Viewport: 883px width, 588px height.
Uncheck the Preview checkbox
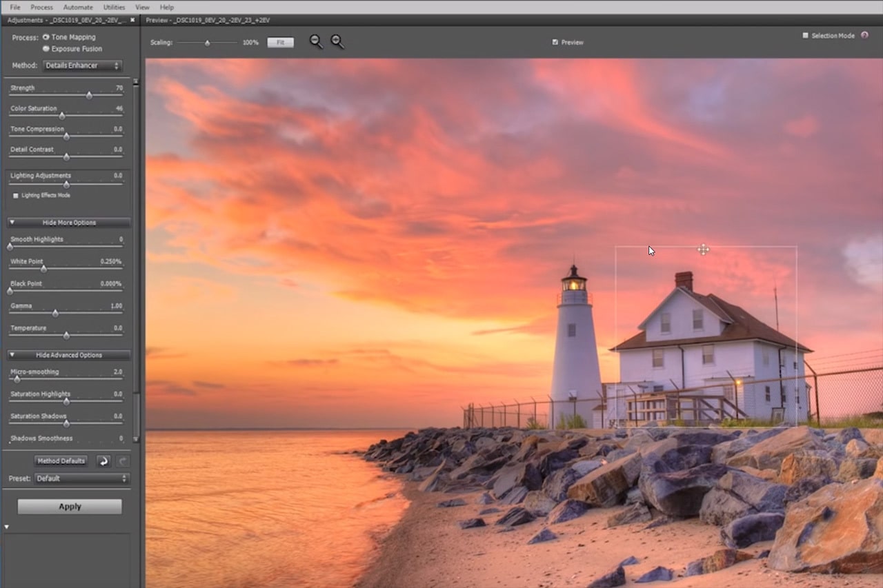tap(555, 42)
